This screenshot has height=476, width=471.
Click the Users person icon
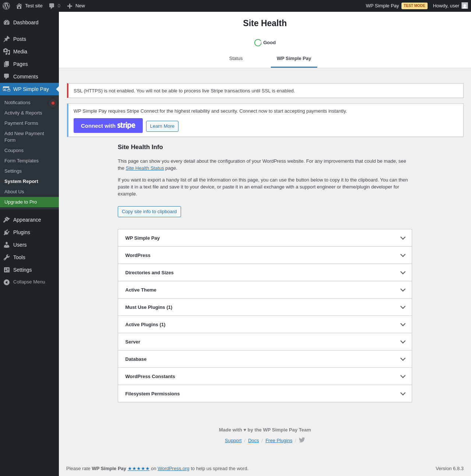pos(7,245)
